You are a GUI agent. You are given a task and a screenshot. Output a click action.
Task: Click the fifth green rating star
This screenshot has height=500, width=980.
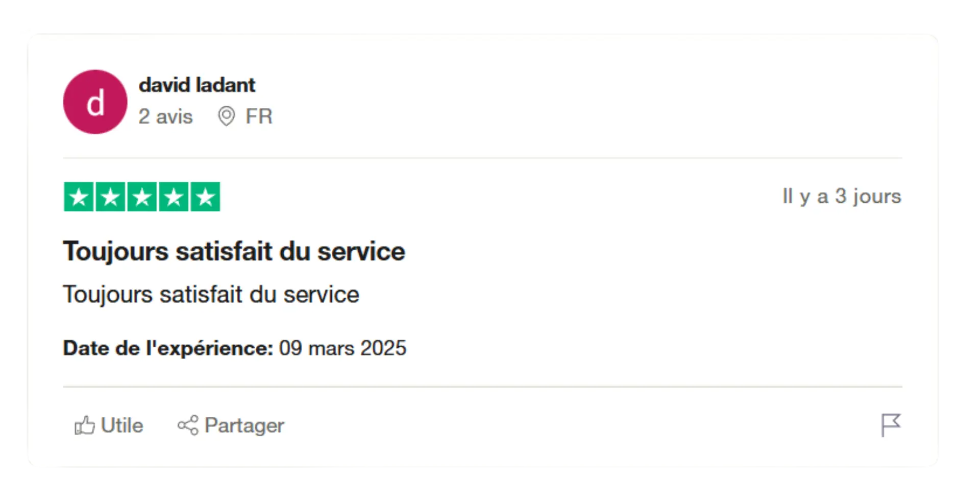click(205, 197)
